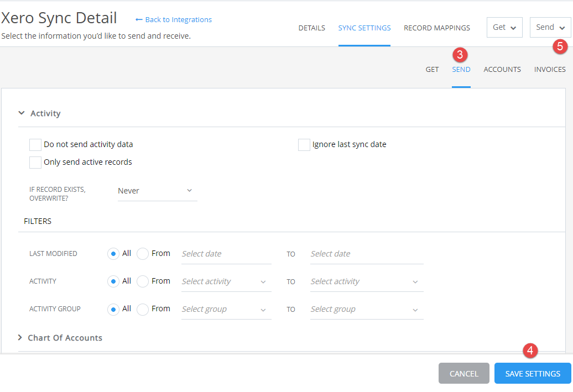Check Do not send activity data

tap(35, 145)
